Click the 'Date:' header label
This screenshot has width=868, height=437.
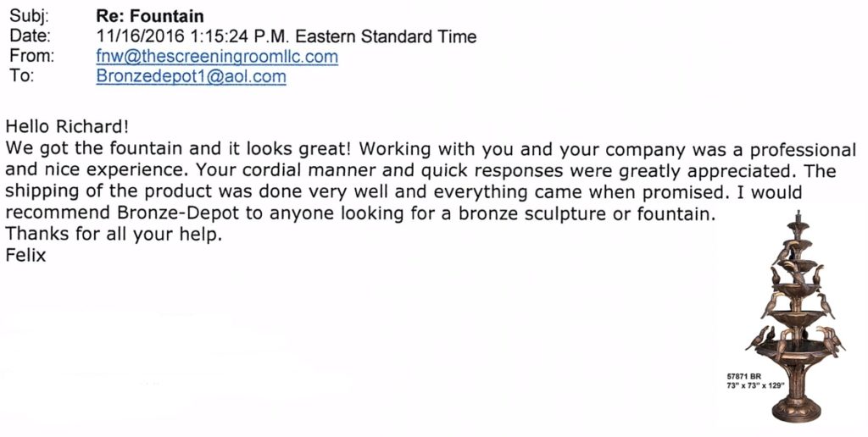[x=30, y=36]
